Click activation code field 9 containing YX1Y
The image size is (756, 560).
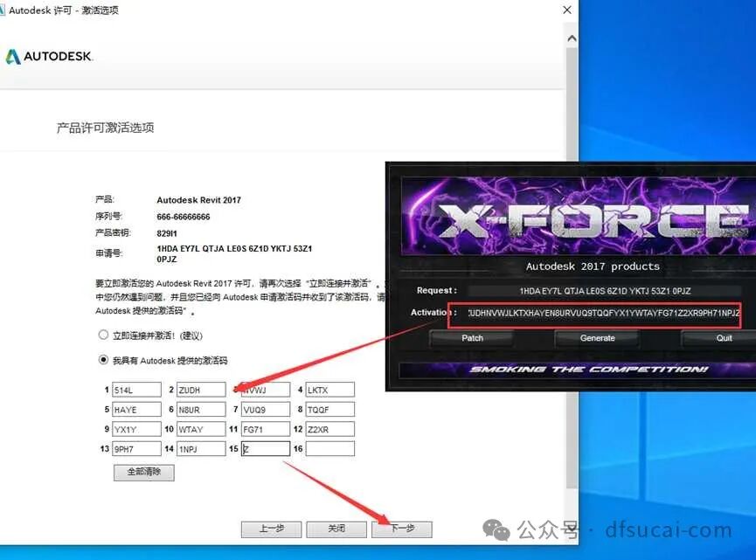pyautogui.click(x=136, y=429)
